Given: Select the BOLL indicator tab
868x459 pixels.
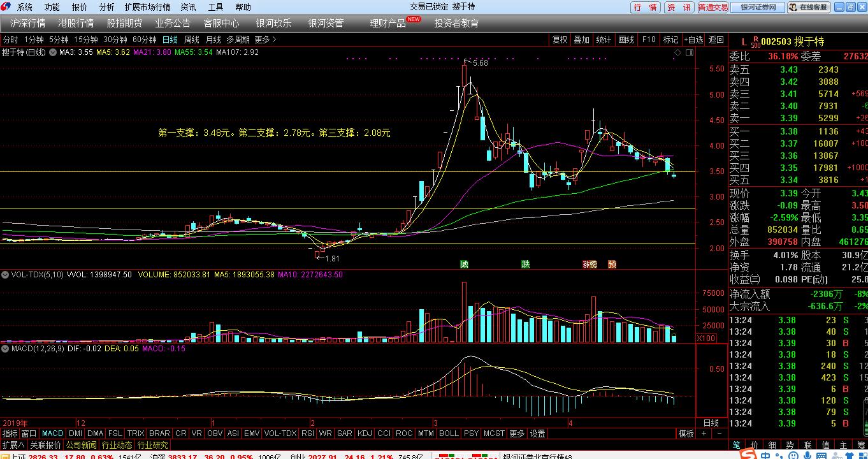Looking at the screenshot, I should (x=449, y=433).
